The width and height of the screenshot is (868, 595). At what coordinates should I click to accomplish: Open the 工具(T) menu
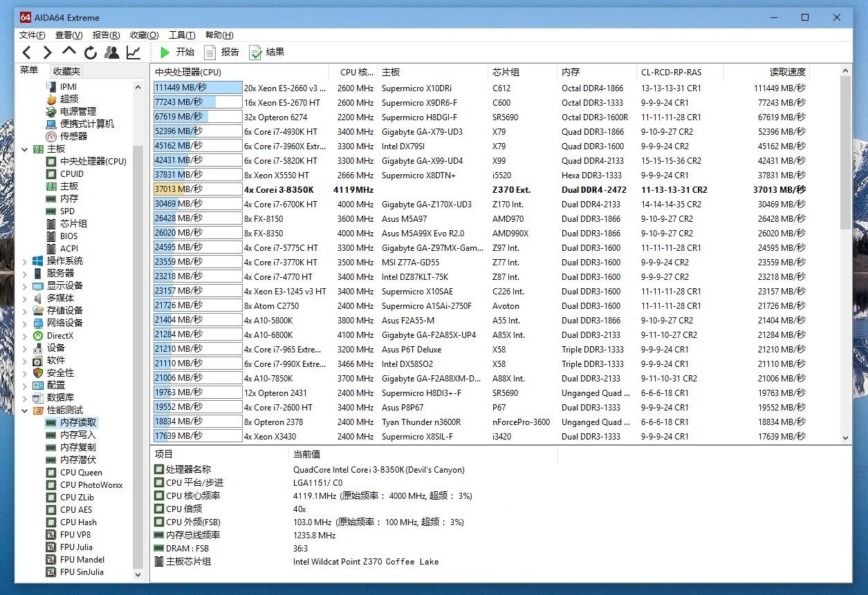pos(182,35)
